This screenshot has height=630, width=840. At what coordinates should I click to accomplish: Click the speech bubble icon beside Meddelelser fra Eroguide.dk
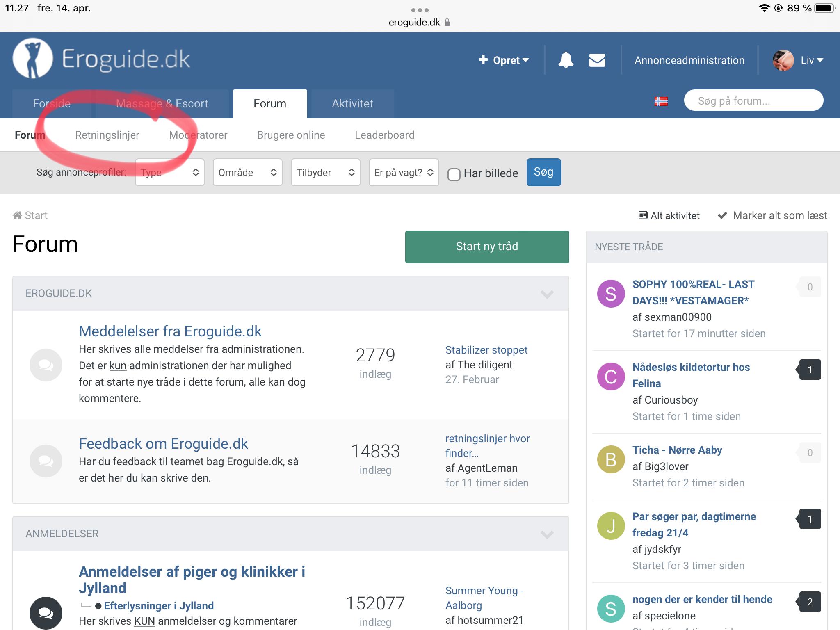(x=46, y=365)
